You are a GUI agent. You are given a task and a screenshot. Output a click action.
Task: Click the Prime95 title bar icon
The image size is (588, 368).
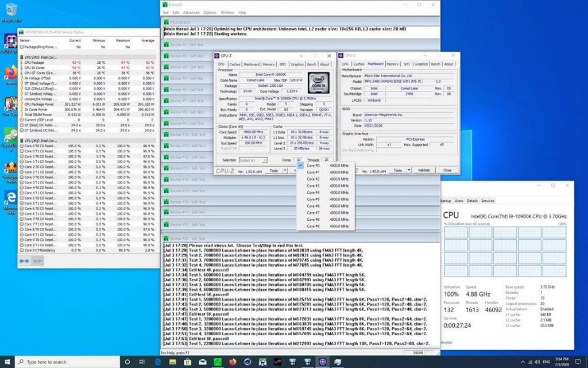click(x=165, y=5)
